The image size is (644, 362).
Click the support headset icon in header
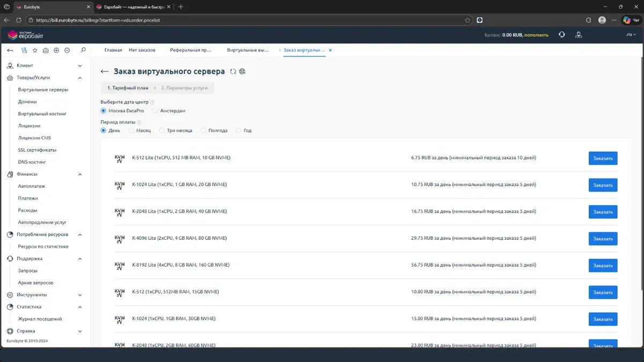(561, 35)
